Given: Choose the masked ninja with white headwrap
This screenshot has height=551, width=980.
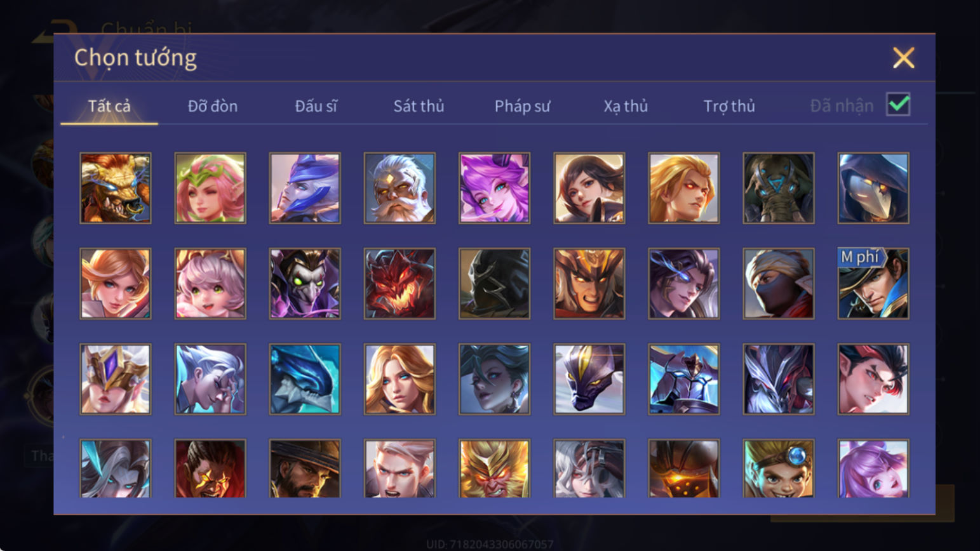Looking at the screenshot, I should tap(779, 283).
